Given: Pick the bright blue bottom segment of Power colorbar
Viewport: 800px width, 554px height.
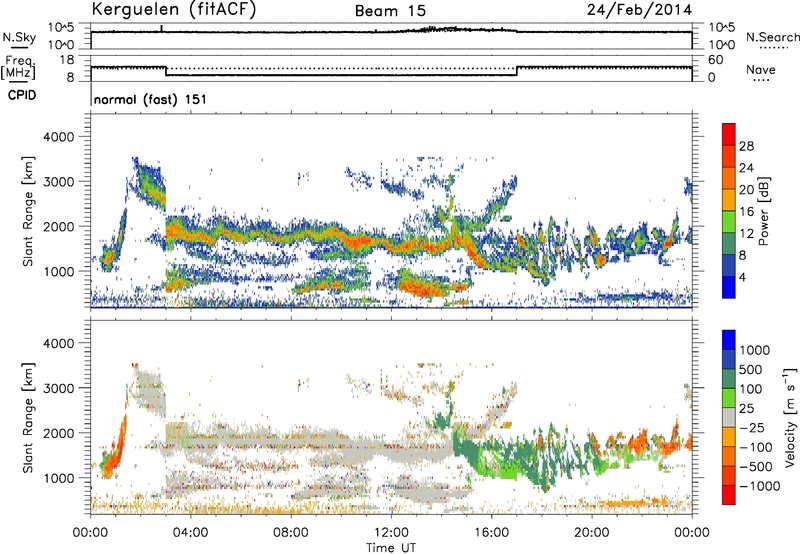Looking at the screenshot, I should 729,287.
